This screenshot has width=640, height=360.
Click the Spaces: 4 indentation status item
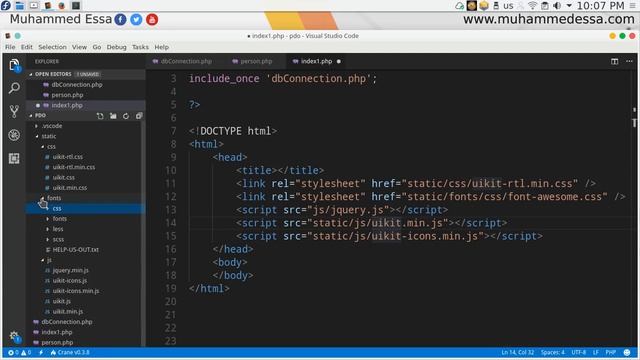pyautogui.click(x=553, y=352)
